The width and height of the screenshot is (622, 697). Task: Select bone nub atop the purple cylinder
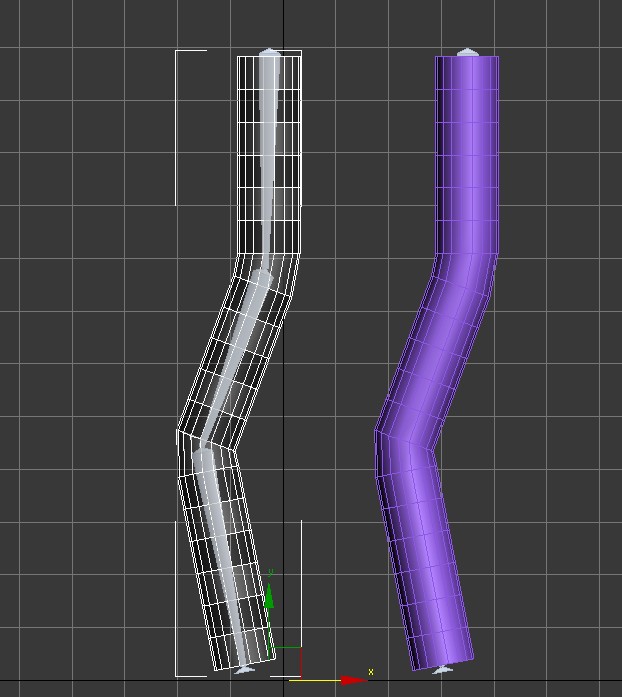(x=467, y=52)
